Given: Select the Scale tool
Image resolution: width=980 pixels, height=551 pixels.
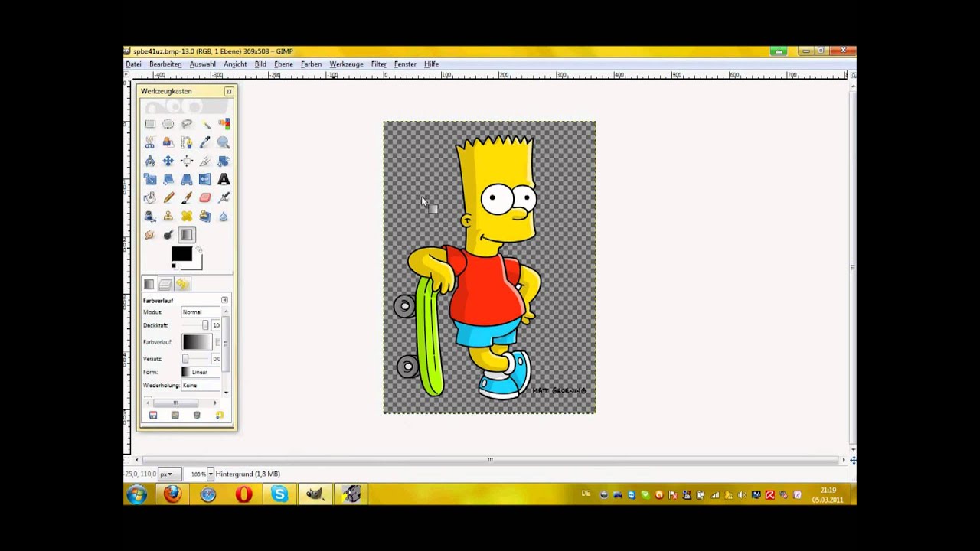Looking at the screenshot, I should (150, 179).
